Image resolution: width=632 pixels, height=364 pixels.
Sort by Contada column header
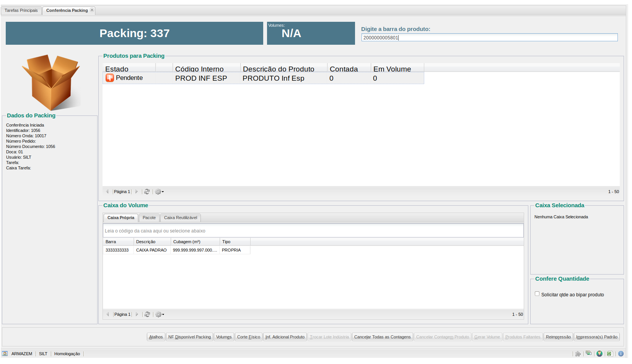tap(349, 68)
